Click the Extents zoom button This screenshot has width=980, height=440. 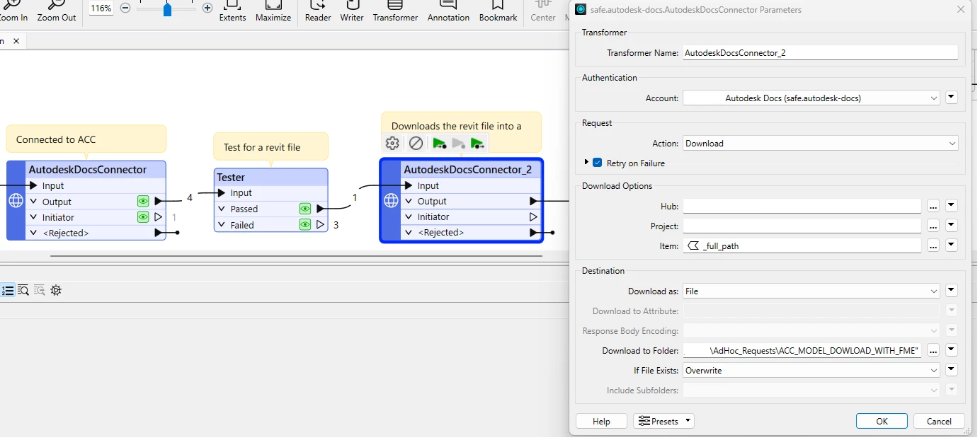(232, 11)
